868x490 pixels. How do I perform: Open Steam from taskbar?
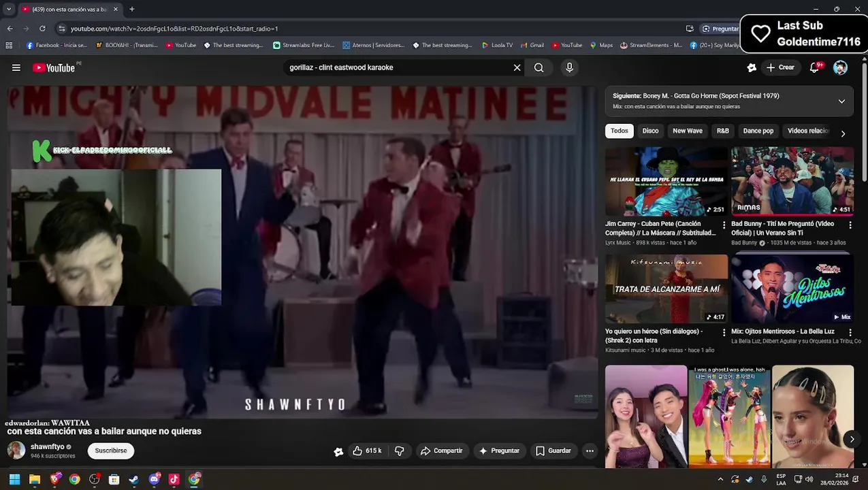134,479
